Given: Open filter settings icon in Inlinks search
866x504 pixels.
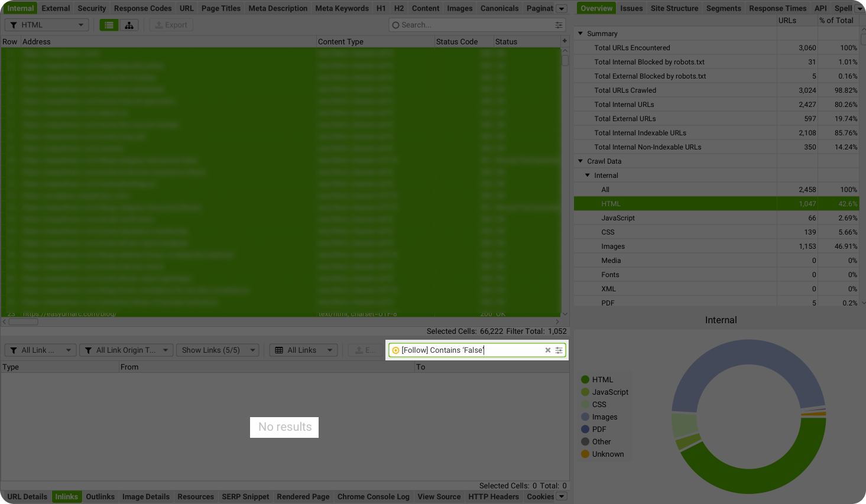Looking at the screenshot, I should click(x=559, y=350).
